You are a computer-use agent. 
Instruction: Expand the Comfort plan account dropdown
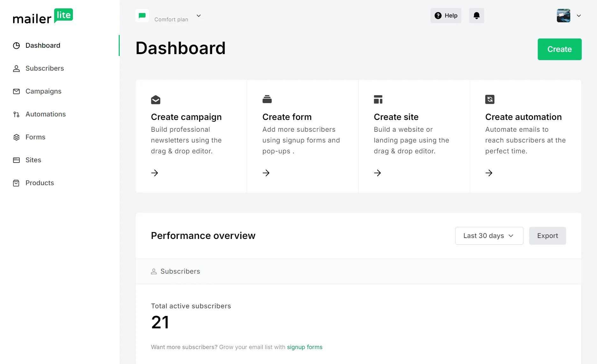point(199,16)
